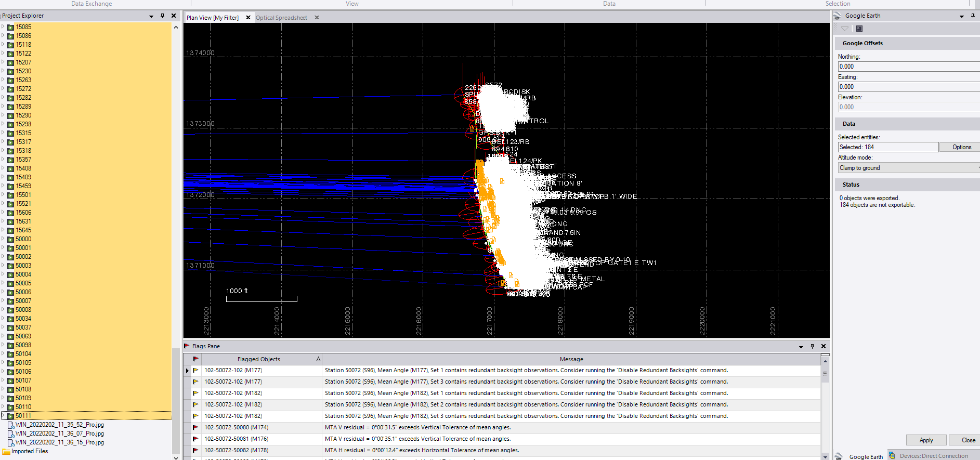Pin the Google Earth panel
The image size is (980, 460).
click(973, 16)
